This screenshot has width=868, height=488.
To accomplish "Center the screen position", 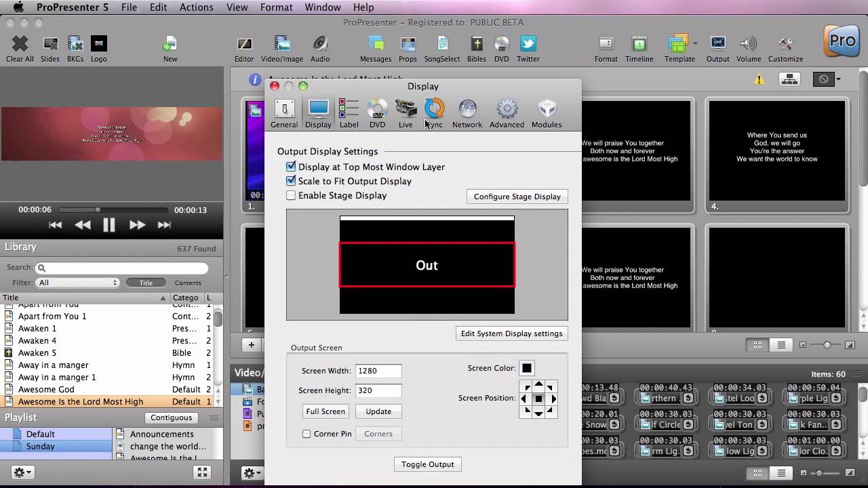I will tap(538, 399).
